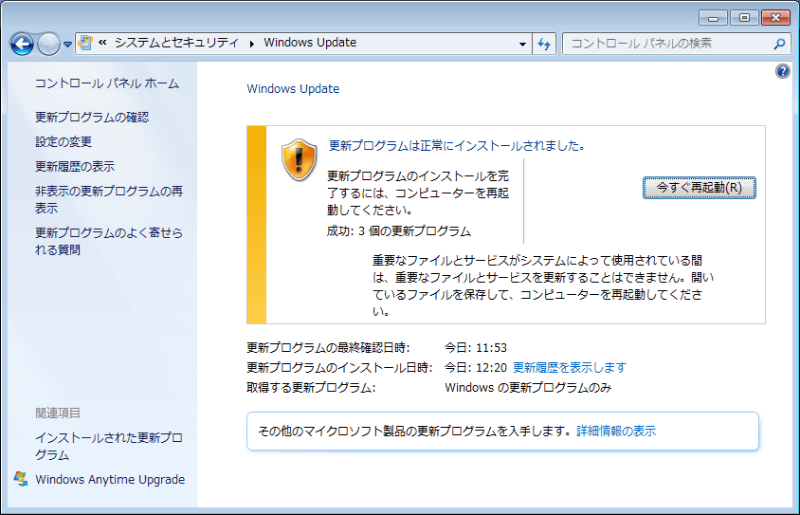Open 更新プログラムのよく寄せられる質問 link
Image resolution: width=800 pixels, height=515 pixels.
tap(109, 241)
